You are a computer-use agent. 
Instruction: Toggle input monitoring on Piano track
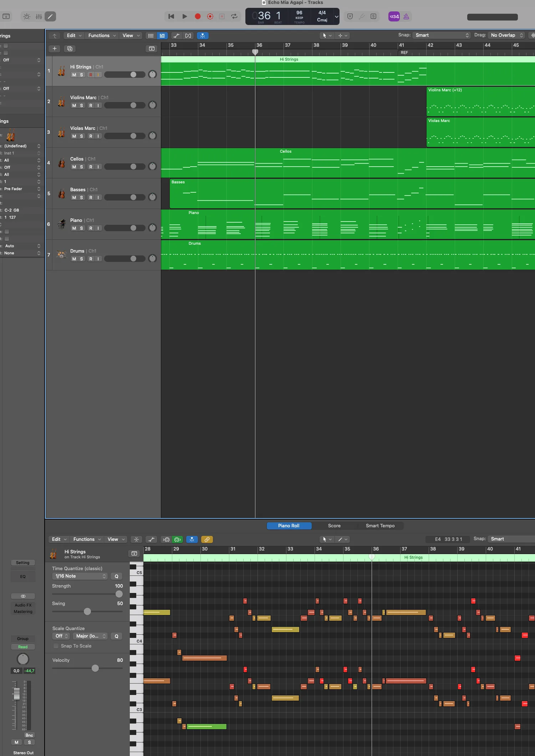point(98,228)
